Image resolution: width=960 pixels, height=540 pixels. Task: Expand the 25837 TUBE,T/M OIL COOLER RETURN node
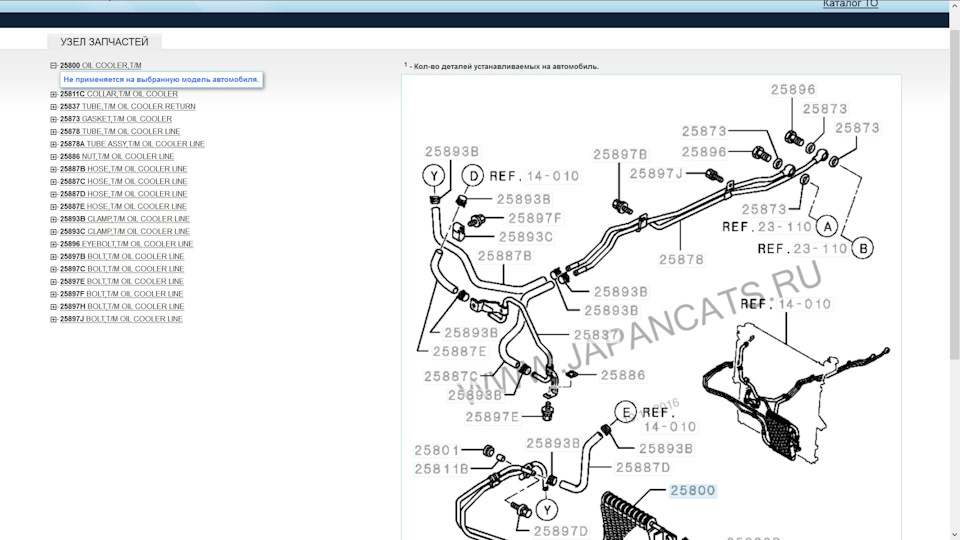(x=54, y=107)
